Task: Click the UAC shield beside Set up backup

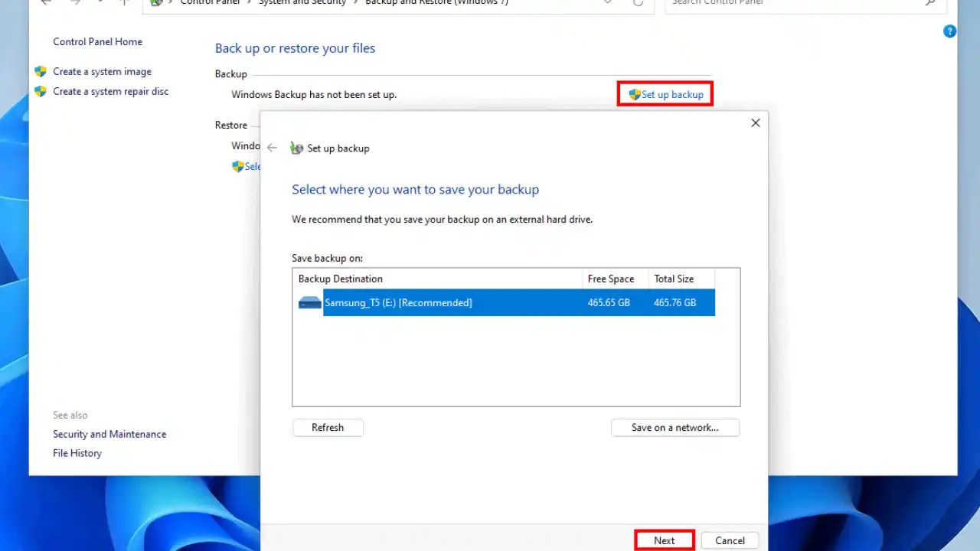Action: [634, 94]
